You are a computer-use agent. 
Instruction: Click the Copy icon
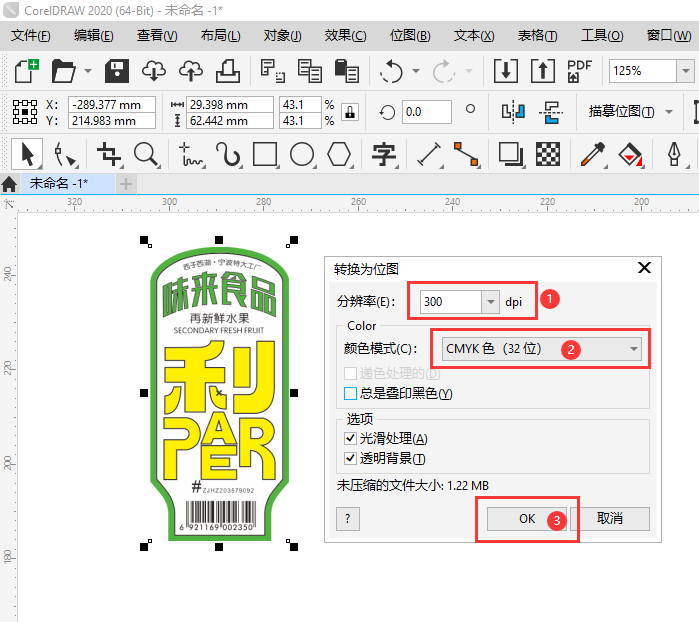pyautogui.click(x=310, y=71)
